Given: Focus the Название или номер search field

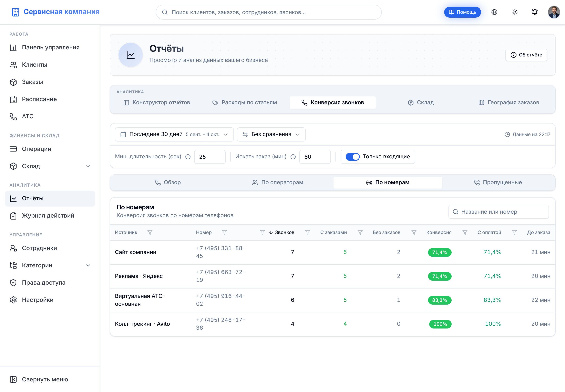Looking at the screenshot, I should coord(498,212).
